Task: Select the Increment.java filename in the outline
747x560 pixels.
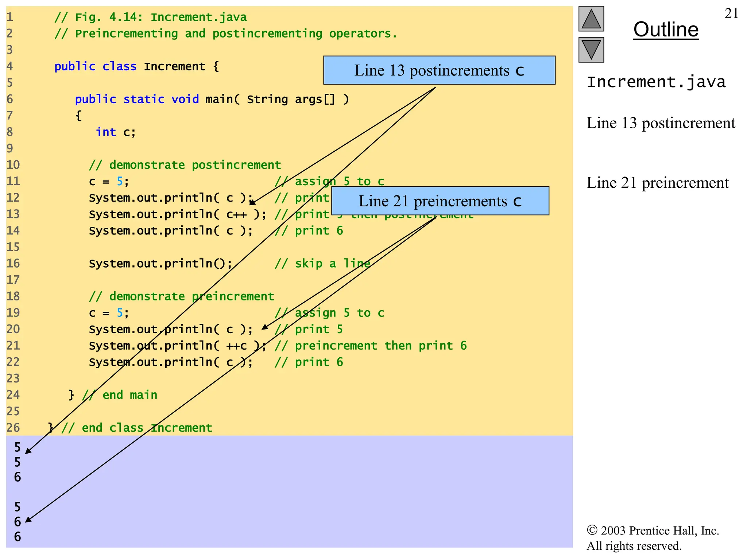Action: [656, 82]
